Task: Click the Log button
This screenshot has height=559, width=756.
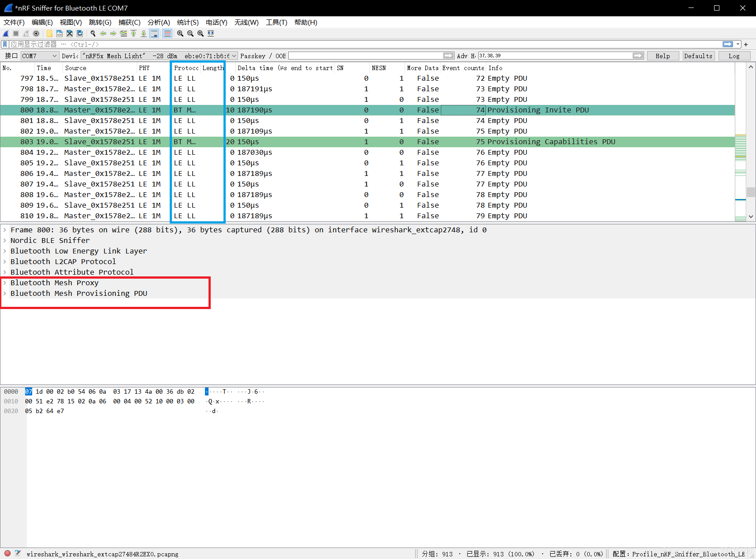Action: 734,56
